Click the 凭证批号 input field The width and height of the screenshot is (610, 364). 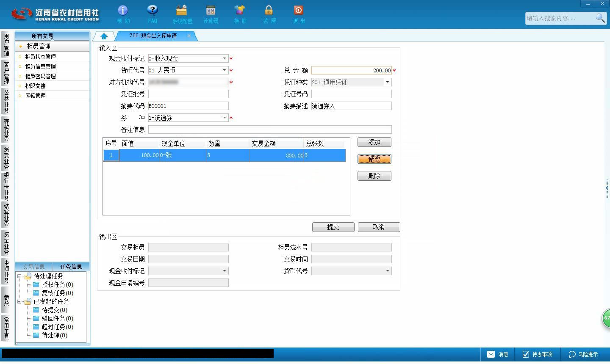pyautogui.click(x=188, y=94)
